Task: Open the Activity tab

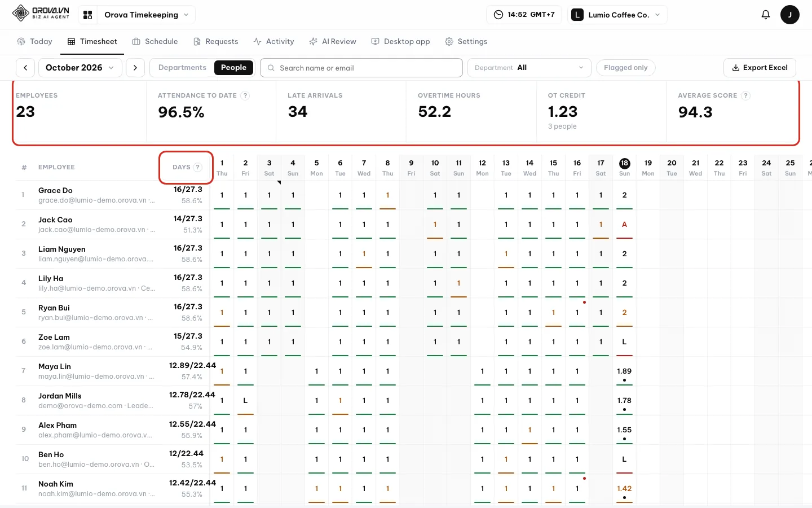Action: tap(273, 42)
